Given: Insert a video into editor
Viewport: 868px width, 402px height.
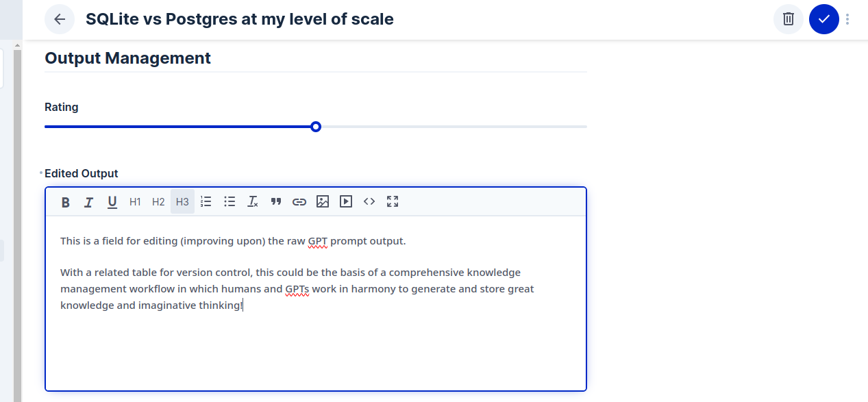Looking at the screenshot, I should (x=346, y=202).
